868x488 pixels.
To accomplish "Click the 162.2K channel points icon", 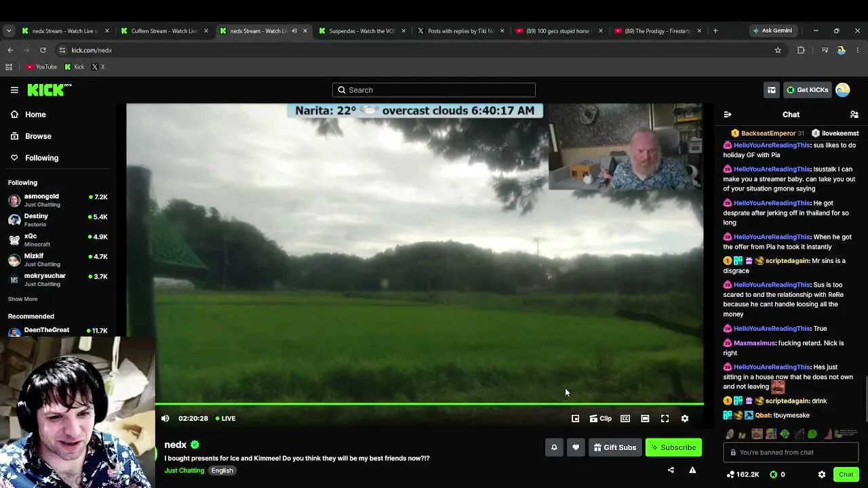I will click(x=730, y=474).
